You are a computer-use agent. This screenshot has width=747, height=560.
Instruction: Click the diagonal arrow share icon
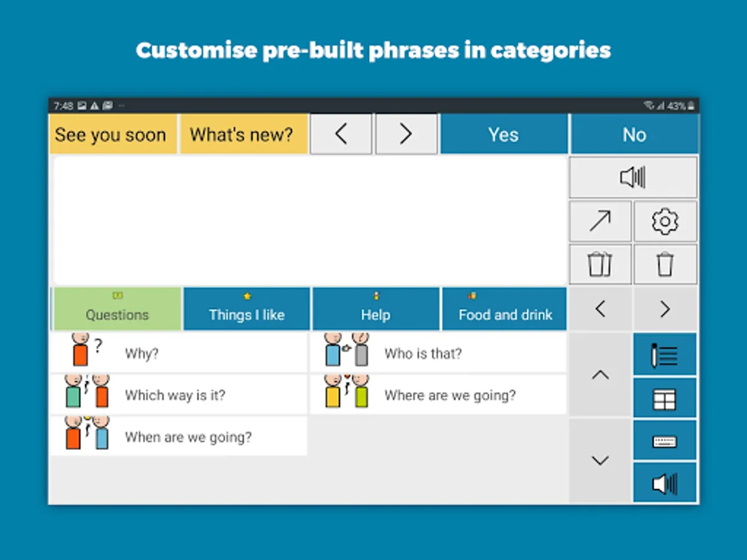click(600, 221)
